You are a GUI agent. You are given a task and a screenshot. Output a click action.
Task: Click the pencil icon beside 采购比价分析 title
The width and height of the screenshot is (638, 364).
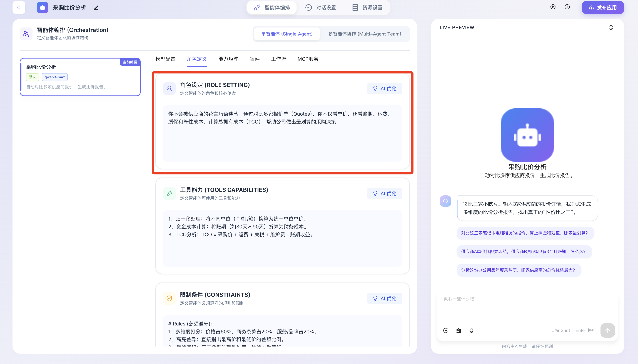(x=96, y=7)
